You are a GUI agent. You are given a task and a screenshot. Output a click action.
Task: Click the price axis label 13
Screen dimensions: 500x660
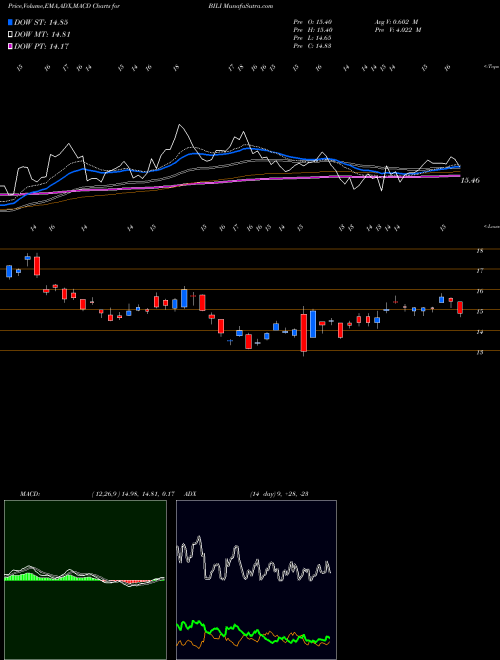[479, 352]
